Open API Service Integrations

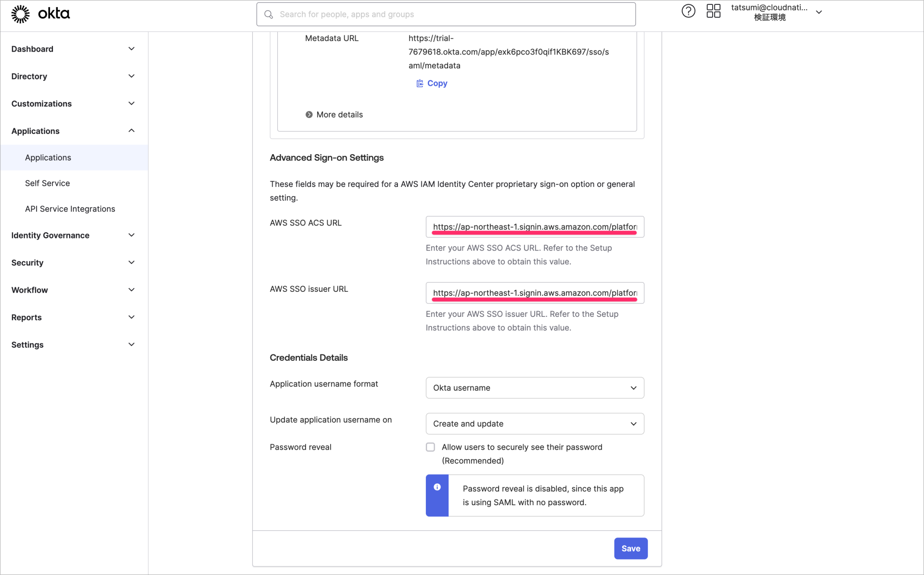[x=70, y=209]
